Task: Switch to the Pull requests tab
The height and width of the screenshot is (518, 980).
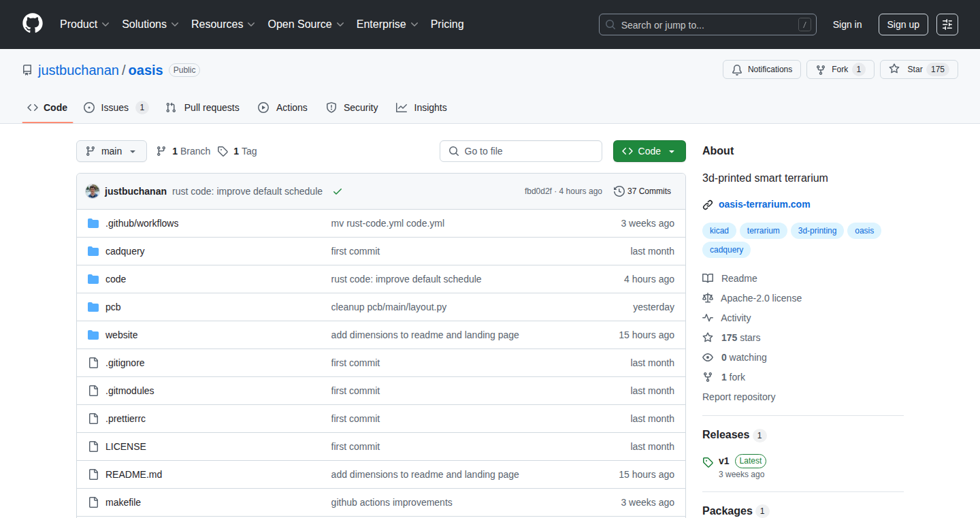Action: (202, 108)
